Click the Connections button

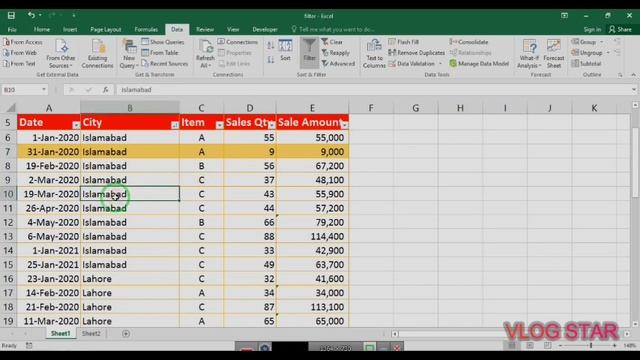238,42
